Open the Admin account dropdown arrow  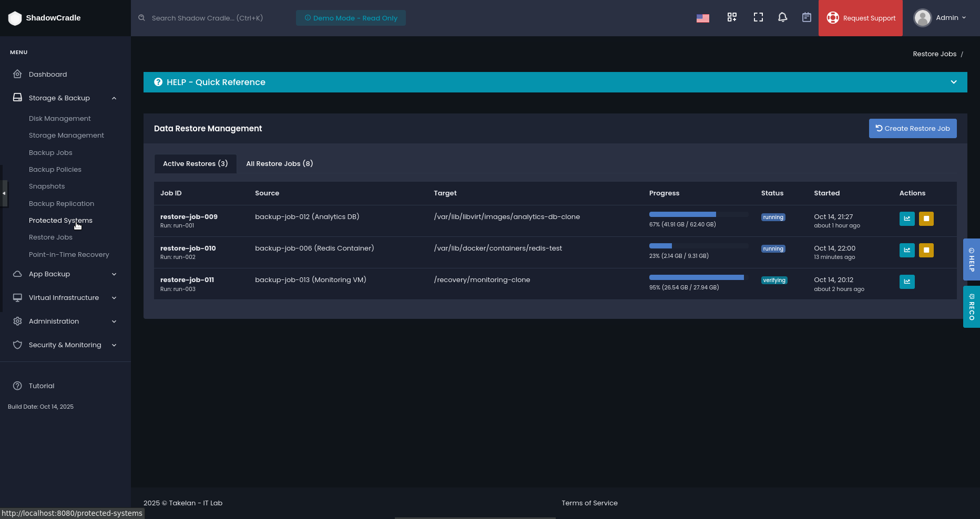pyautogui.click(x=964, y=18)
